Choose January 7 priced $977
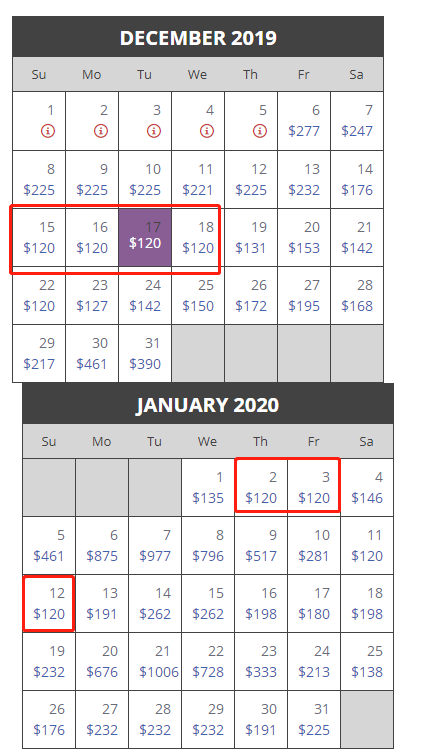Screen dimensions: 423x754 [155, 546]
